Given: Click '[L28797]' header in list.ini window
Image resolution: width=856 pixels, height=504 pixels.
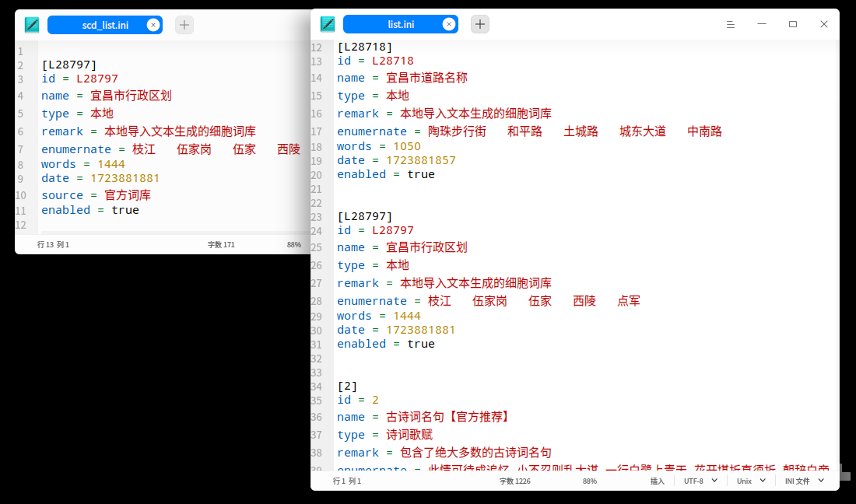Looking at the screenshot, I should (365, 216).
